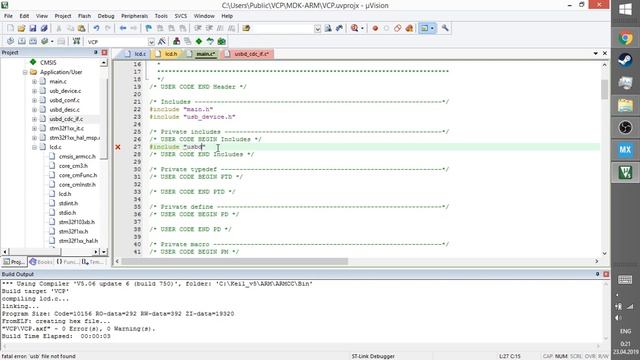Open Google Chrome from the taskbar
The height and width of the screenshot is (360, 640).
point(625,38)
